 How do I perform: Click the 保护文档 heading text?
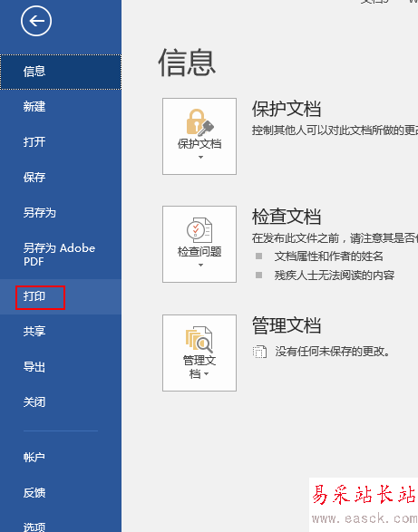(x=287, y=109)
